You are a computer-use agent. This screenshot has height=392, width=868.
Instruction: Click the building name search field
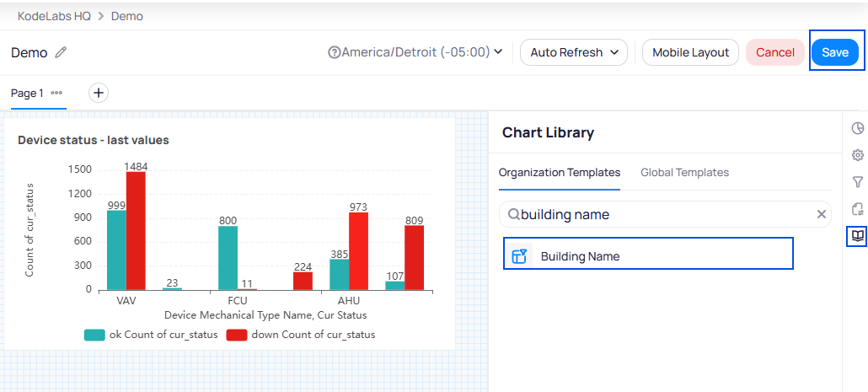665,214
